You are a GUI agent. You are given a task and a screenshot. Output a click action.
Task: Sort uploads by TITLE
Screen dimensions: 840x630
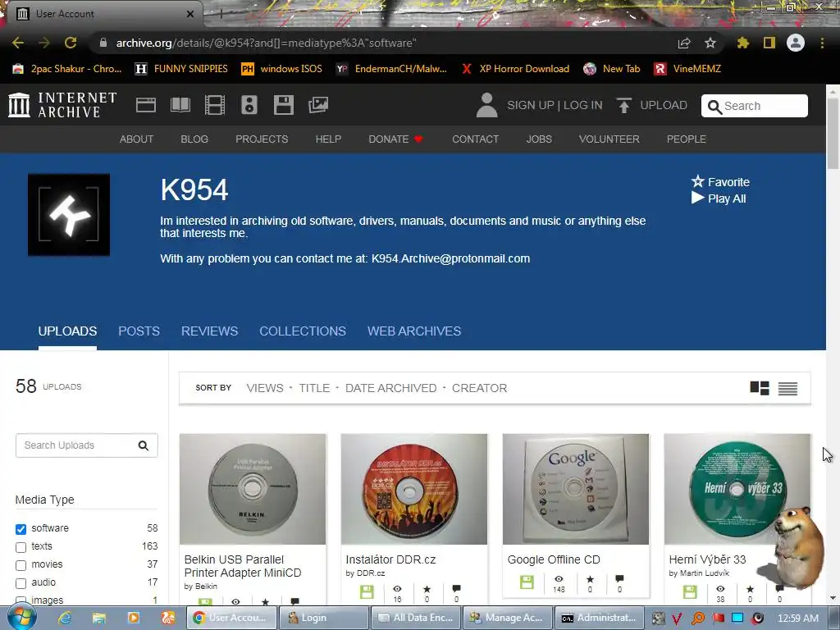pos(314,388)
